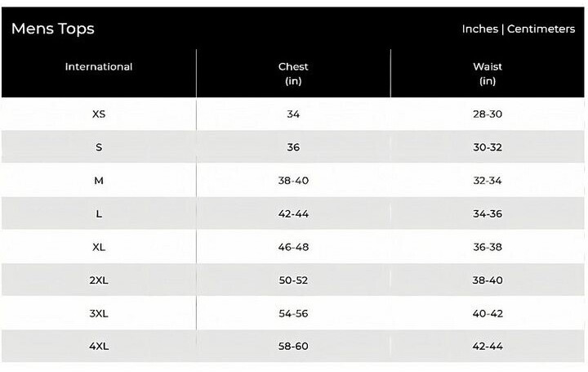Click the M size row label
This screenshot has height=372, width=588.
[99, 181]
